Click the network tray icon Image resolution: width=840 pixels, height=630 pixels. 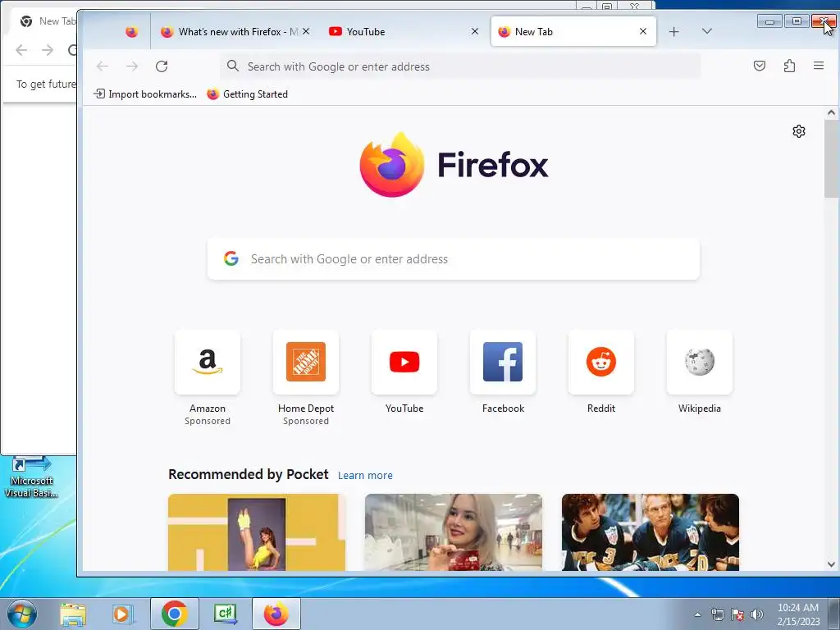(717, 614)
